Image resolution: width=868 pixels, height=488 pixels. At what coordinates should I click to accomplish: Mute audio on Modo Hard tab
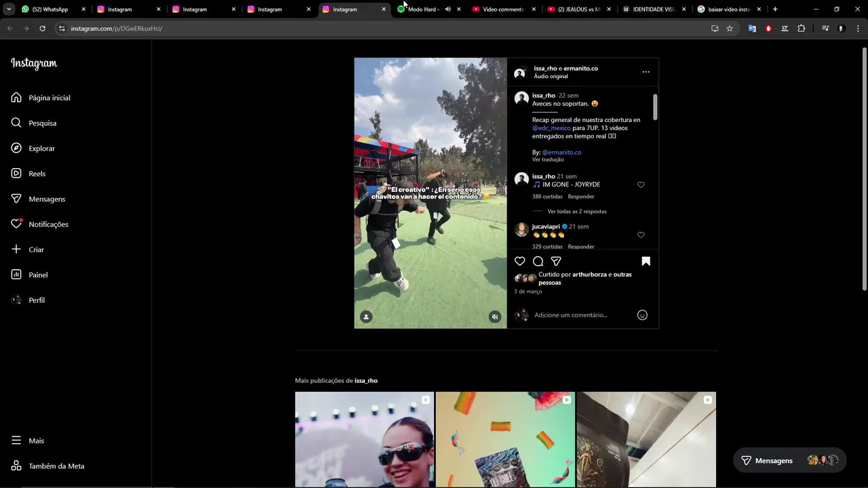[x=448, y=9]
